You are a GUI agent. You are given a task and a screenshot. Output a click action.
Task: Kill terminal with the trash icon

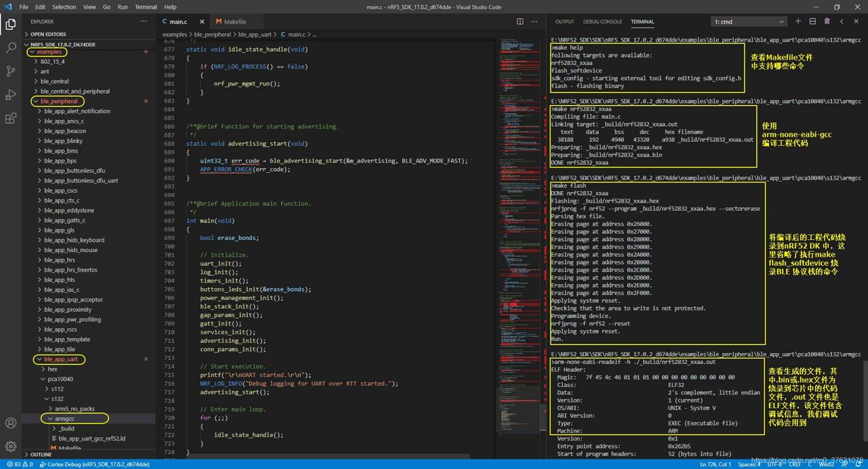[827, 22]
